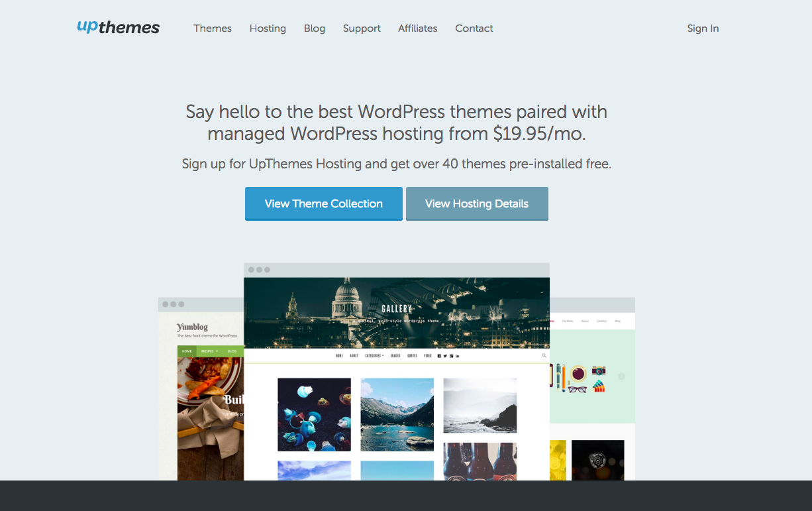Open the Hosting menu item
The height and width of the screenshot is (511, 812).
268,28
